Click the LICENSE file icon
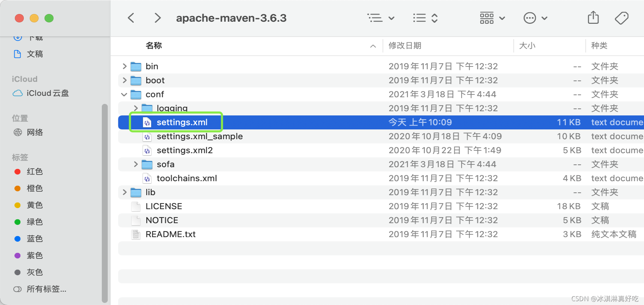Viewport: 644px width, 305px height. coord(136,206)
